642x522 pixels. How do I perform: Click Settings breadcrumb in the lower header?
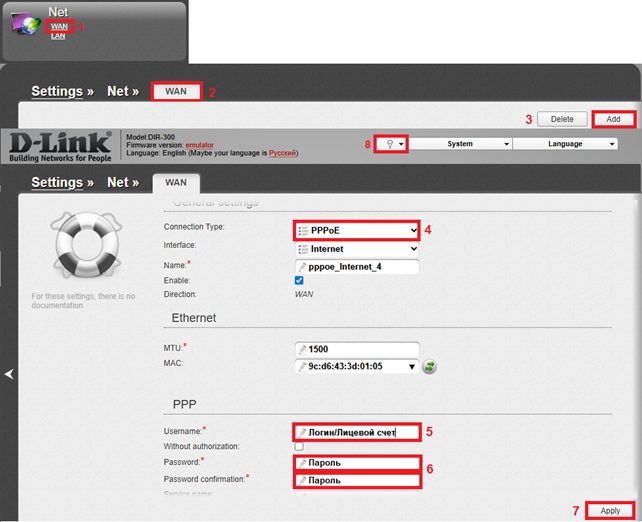coord(57,182)
